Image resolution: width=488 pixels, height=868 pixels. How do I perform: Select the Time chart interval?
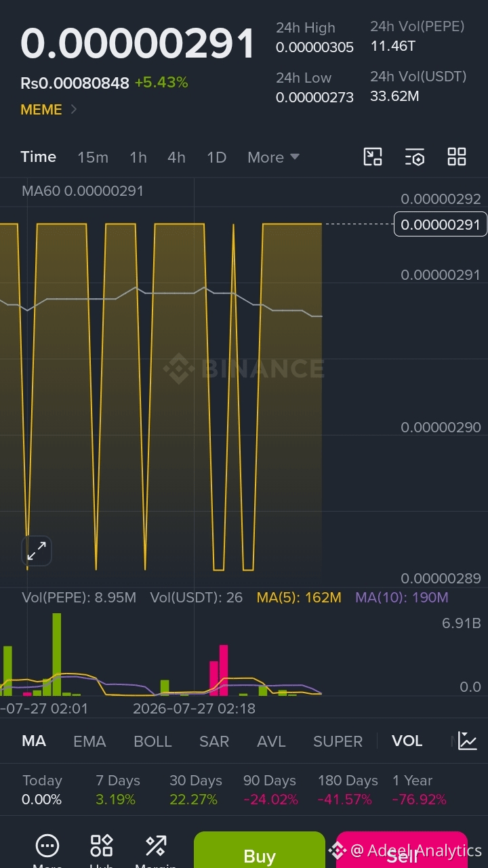pyautogui.click(x=39, y=157)
